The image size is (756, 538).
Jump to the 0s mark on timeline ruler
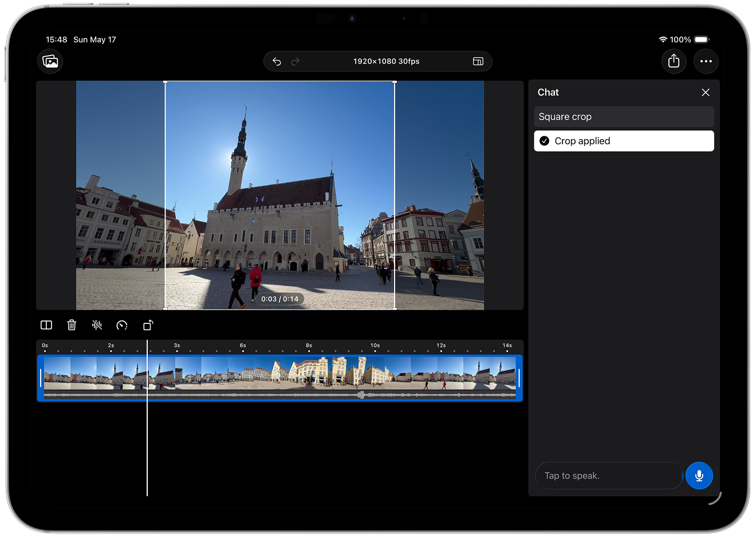(45, 346)
